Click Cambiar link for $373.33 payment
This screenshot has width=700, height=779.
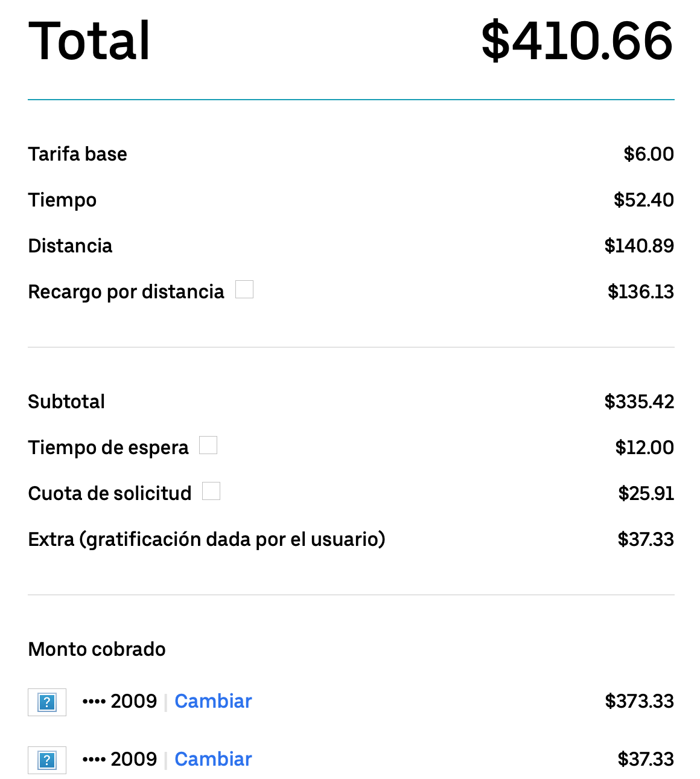213,701
